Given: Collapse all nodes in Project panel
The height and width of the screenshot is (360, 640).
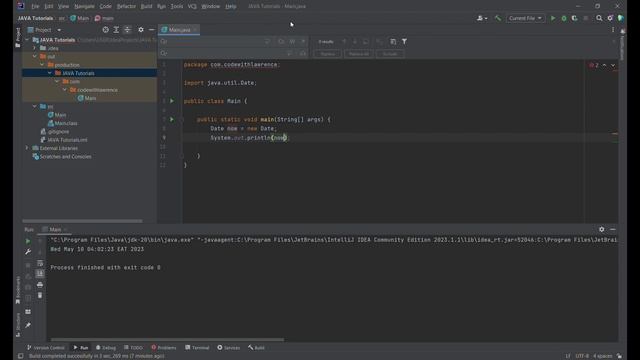Looking at the screenshot, I should tap(127, 30).
